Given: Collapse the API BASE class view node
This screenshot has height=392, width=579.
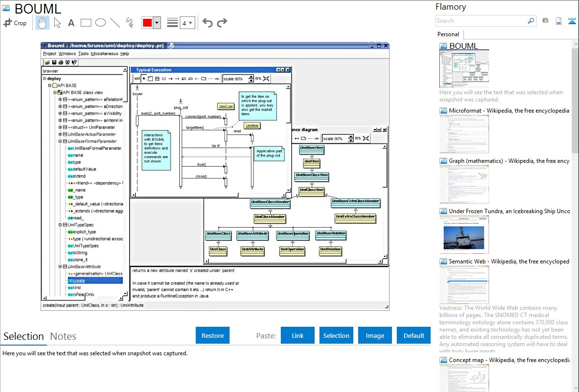Looking at the screenshot, I should click(55, 93).
